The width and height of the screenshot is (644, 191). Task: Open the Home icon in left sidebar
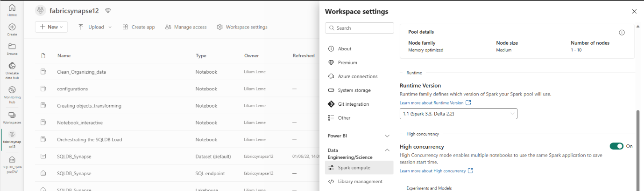click(12, 8)
